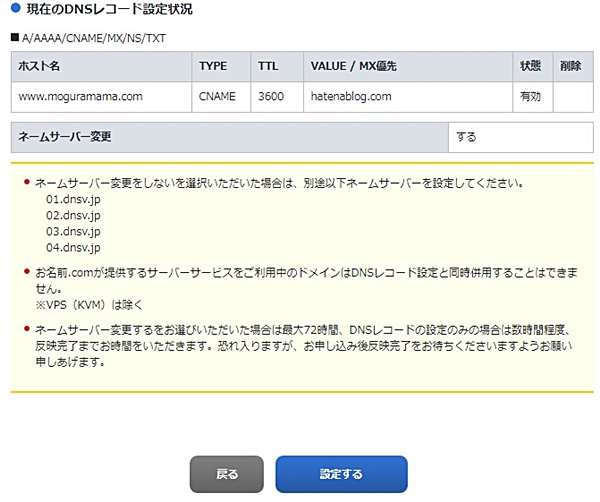Viewport: 600px width, 502px height.
Task: Click the 設定する button
Action: (341, 474)
